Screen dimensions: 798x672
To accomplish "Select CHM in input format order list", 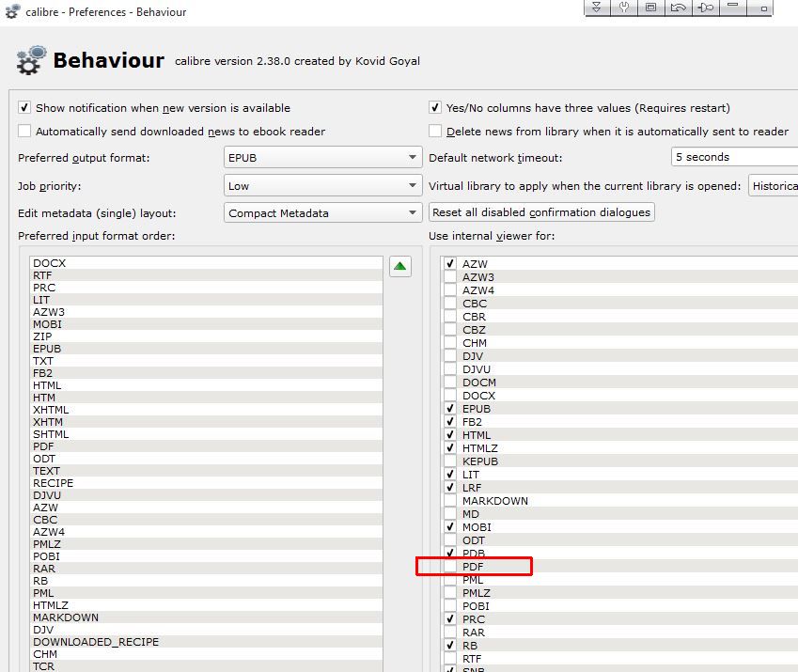I will click(x=206, y=654).
